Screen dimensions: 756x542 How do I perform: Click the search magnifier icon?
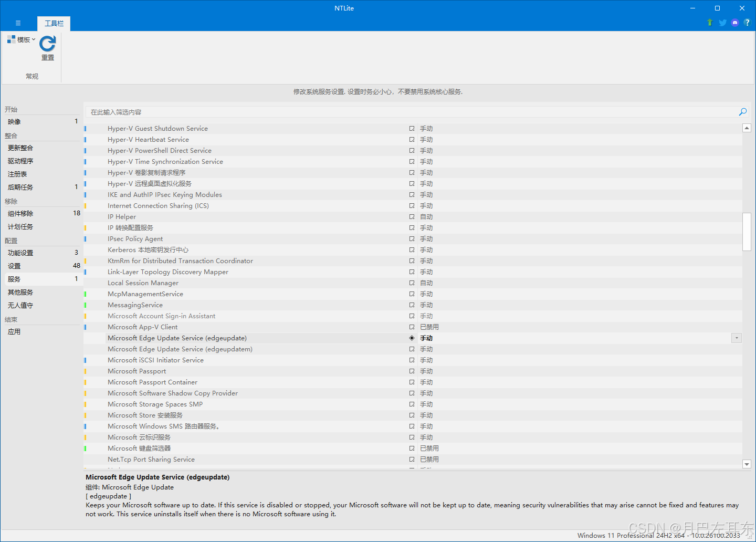click(743, 112)
